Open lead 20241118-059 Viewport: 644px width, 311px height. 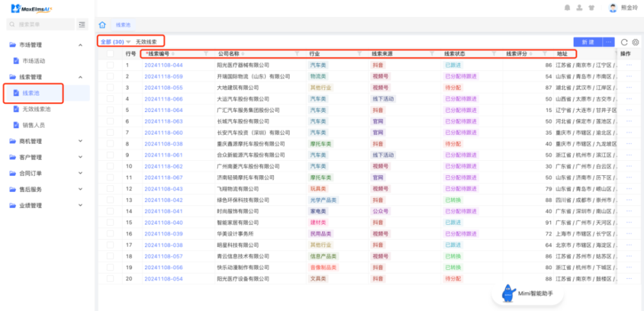click(164, 77)
